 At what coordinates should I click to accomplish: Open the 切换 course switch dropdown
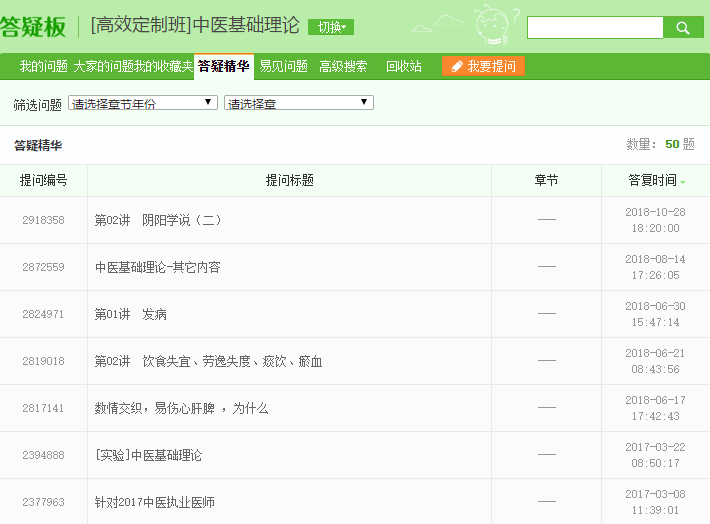click(x=331, y=27)
